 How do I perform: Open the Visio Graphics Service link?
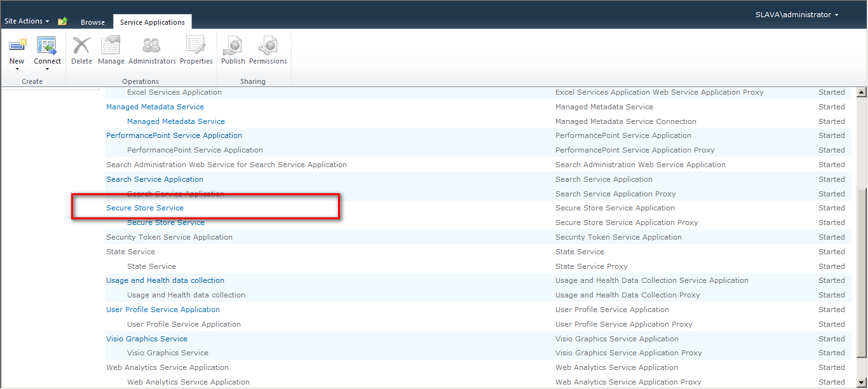(x=146, y=338)
